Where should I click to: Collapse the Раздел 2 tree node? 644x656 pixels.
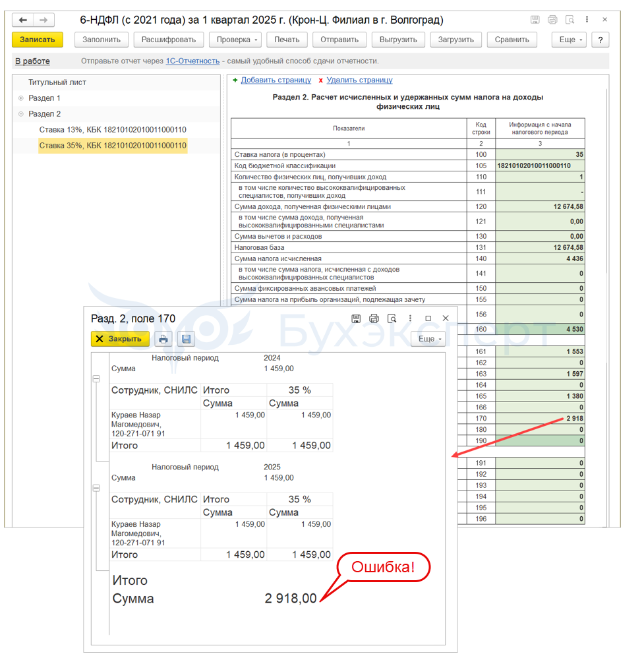tap(21, 114)
